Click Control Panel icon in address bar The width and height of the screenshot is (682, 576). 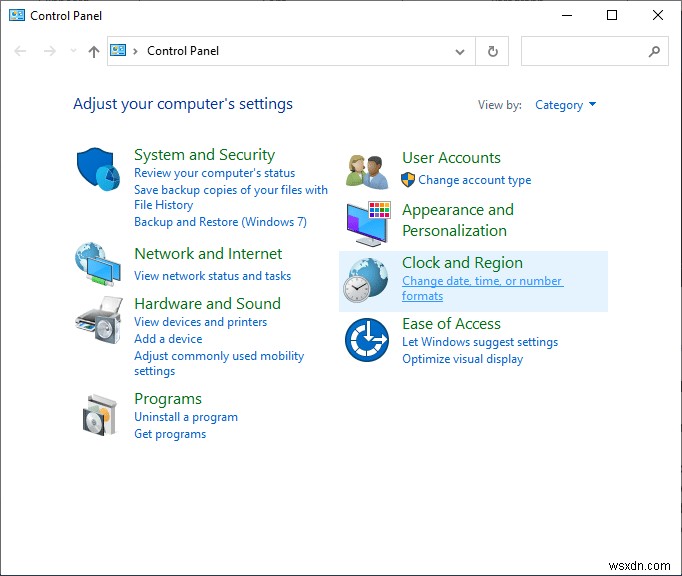(118, 50)
